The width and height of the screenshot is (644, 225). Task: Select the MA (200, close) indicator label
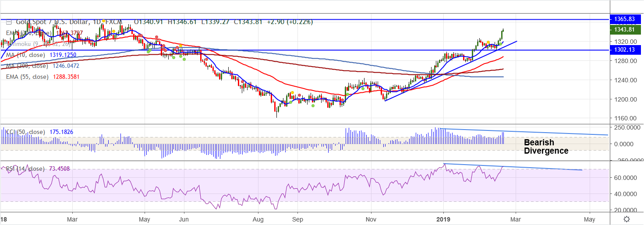(27, 66)
